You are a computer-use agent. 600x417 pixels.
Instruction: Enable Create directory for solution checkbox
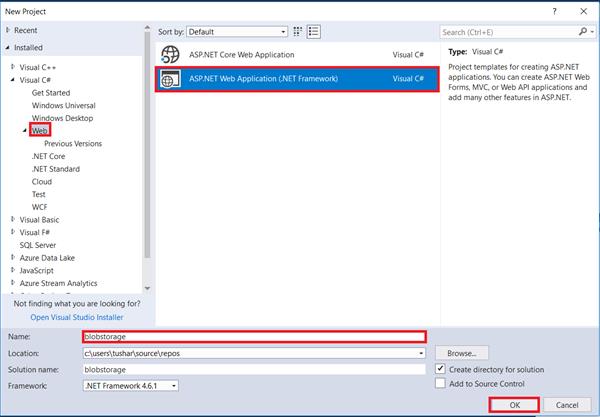click(x=441, y=369)
